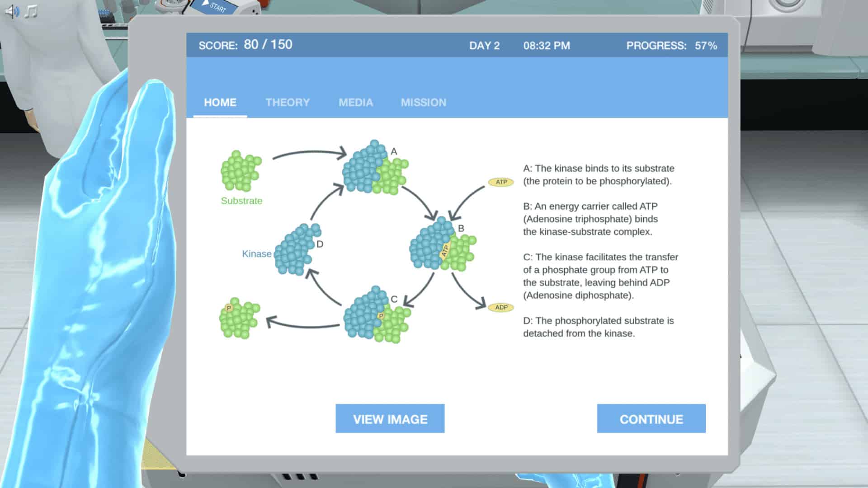Go to the MISSION tab

coord(423,103)
